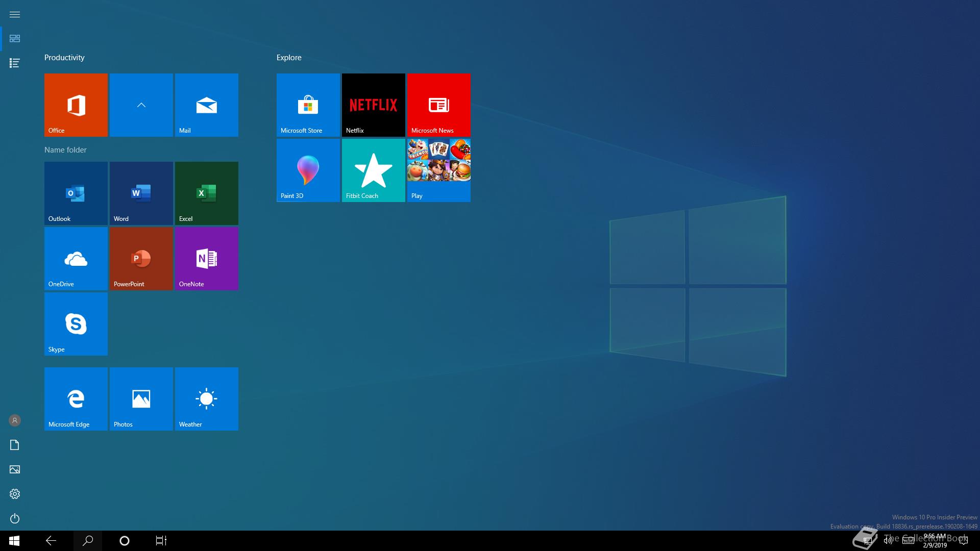Open clock showing 9:56 AM

935,541
